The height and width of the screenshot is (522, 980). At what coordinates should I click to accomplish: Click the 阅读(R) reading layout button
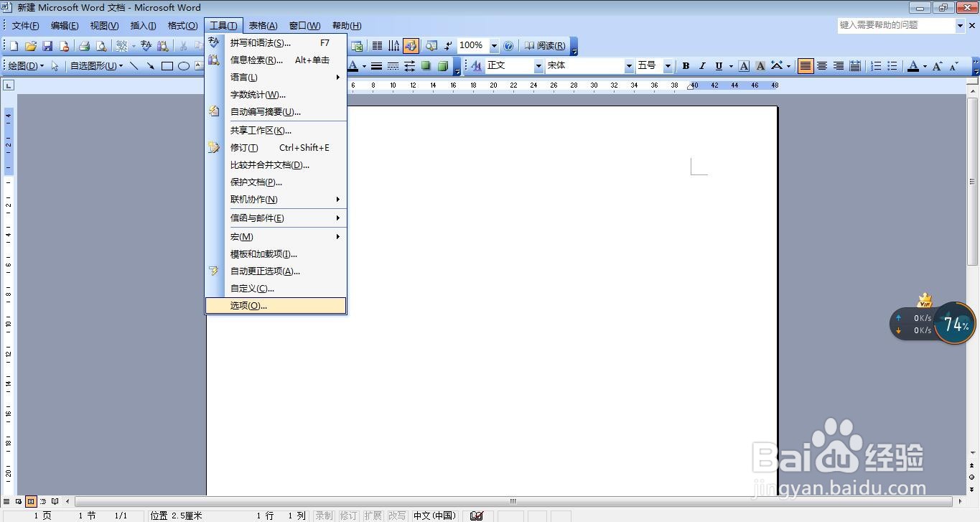(x=544, y=46)
